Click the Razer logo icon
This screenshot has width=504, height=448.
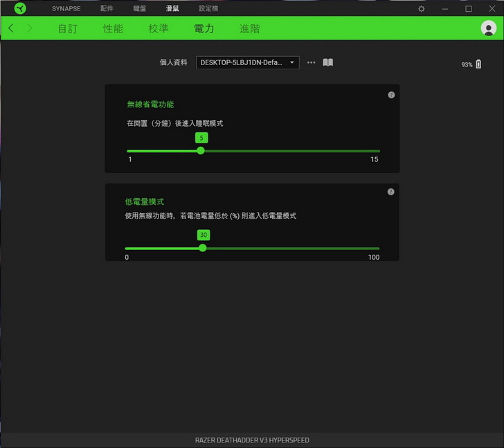coord(19,8)
